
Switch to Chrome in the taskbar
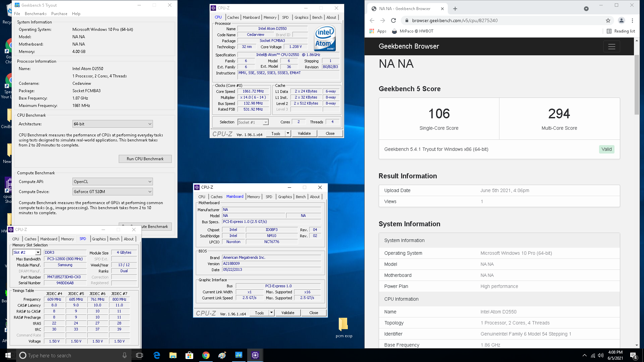point(206,355)
